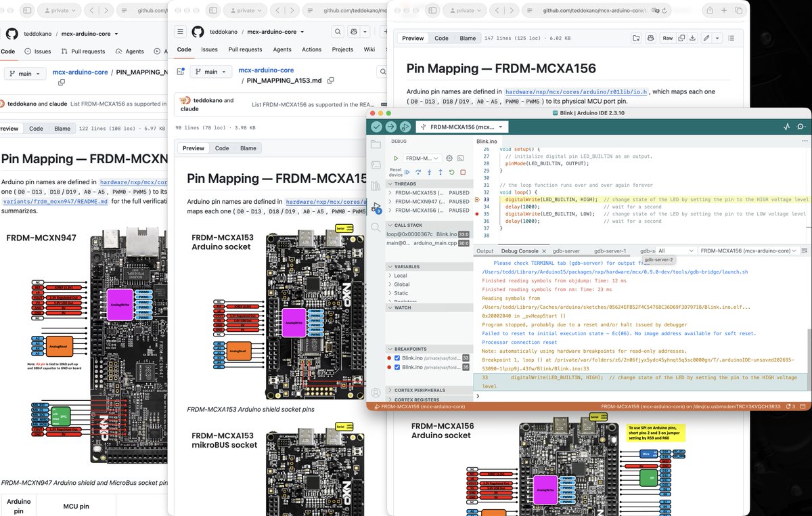Viewport: 812px width, 516px height.
Task: Toggle breakpoint checkbox for Blink.ino line 33
Action: pyautogui.click(x=397, y=358)
